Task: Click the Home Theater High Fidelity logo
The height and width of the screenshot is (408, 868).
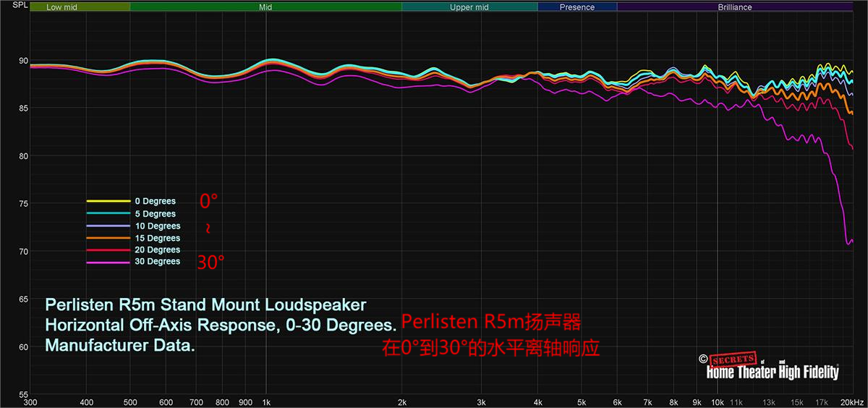Action: pos(772,372)
